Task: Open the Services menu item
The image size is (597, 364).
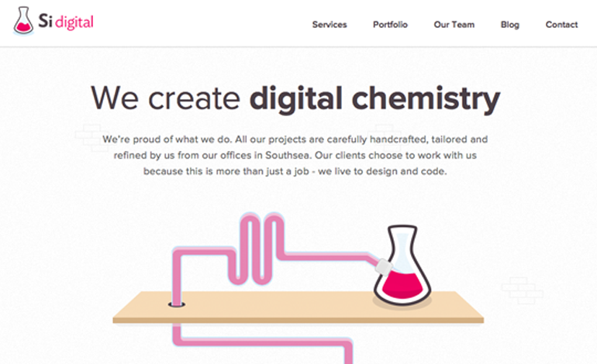Action: click(x=330, y=25)
